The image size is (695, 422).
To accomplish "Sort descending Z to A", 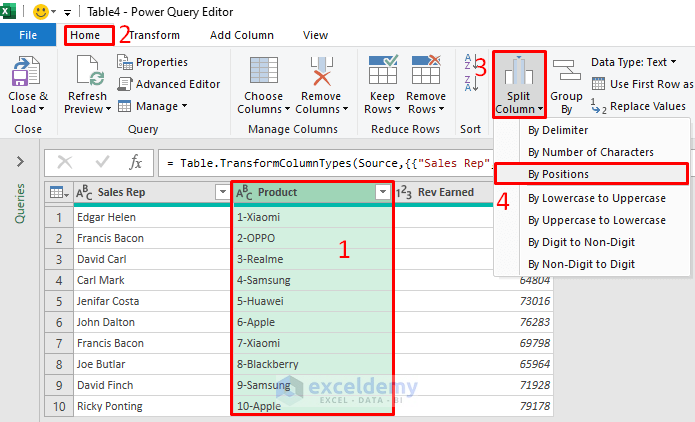I will [x=471, y=83].
